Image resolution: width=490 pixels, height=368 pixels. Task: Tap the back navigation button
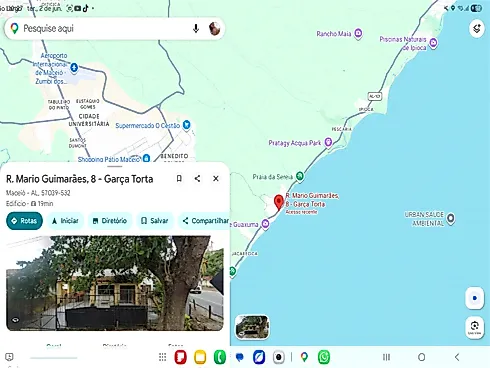pos(457,357)
